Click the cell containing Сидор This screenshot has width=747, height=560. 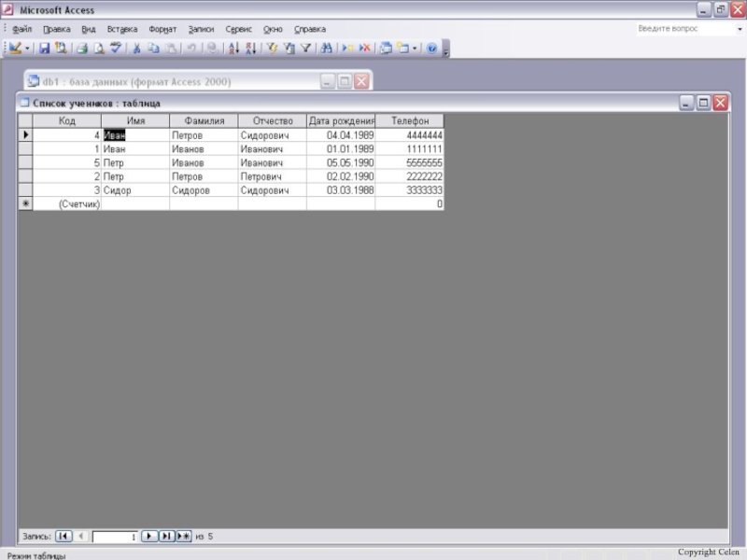pyautogui.click(x=135, y=189)
